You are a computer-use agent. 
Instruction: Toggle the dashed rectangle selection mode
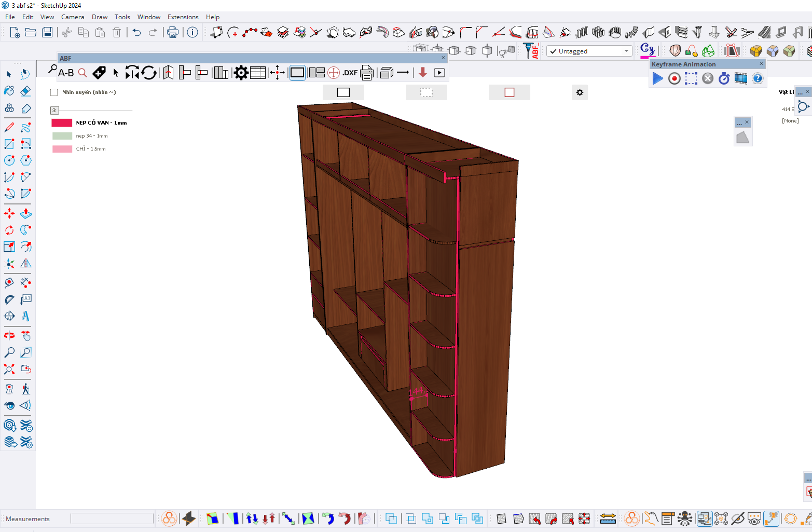pyautogui.click(x=426, y=92)
